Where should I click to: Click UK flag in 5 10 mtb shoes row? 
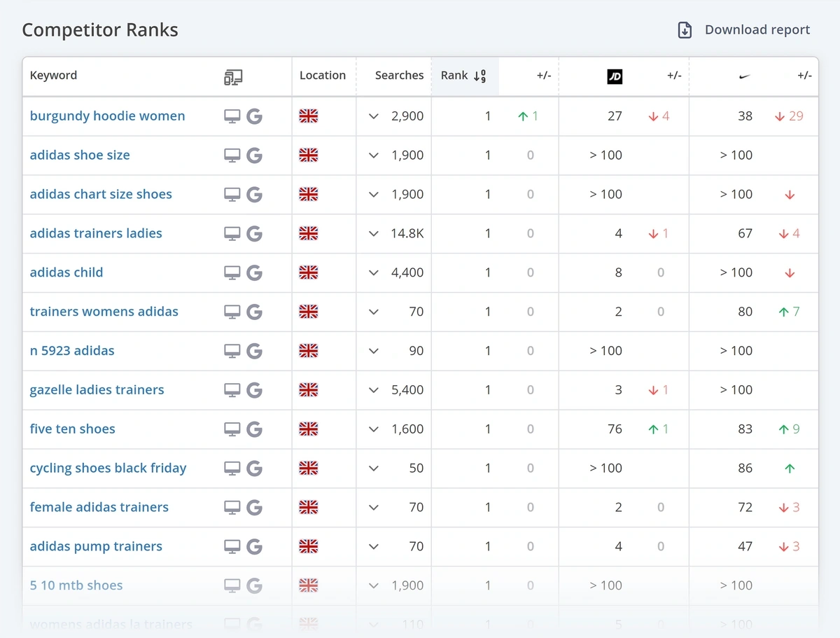pos(309,585)
